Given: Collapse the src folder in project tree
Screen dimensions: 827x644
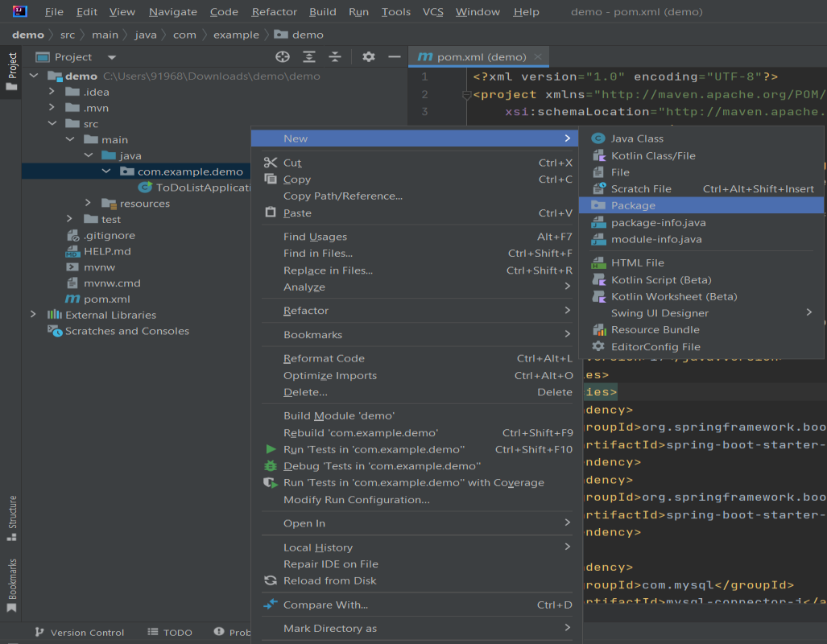Looking at the screenshot, I should point(52,123).
